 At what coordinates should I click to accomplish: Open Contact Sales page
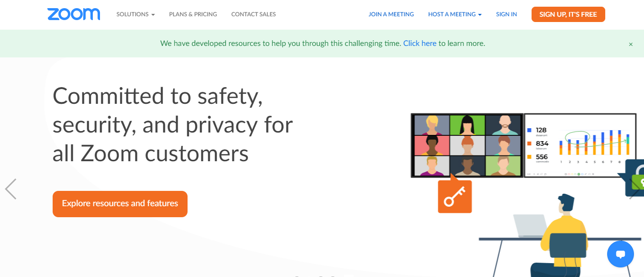(x=254, y=14)
